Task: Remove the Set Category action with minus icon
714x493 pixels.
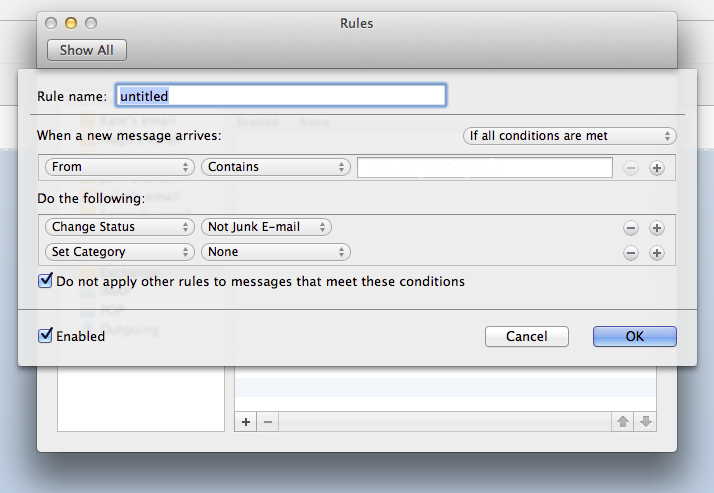Action: tap(631, 253)
